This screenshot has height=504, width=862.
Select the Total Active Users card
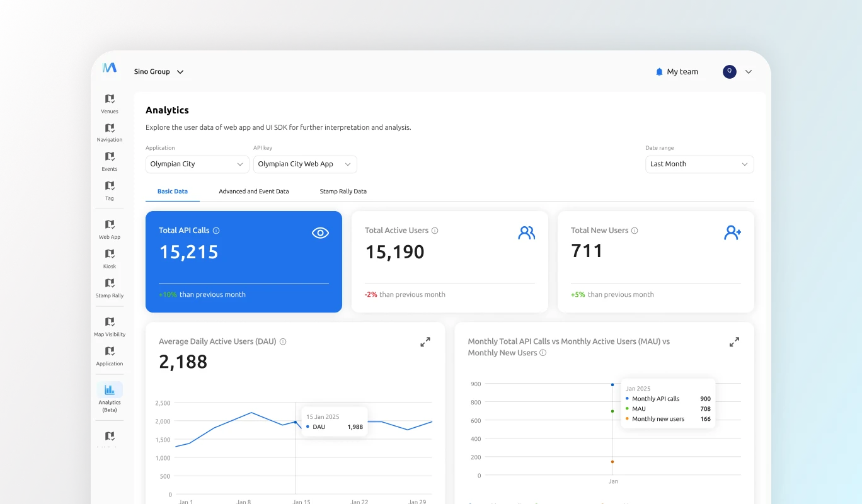pyautogui.click(x=450, y=261)
